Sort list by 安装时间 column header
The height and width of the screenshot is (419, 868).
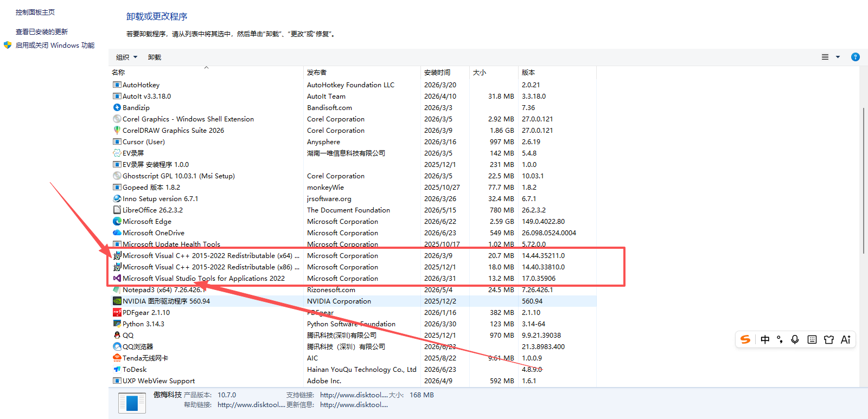[x=437, y=72]
